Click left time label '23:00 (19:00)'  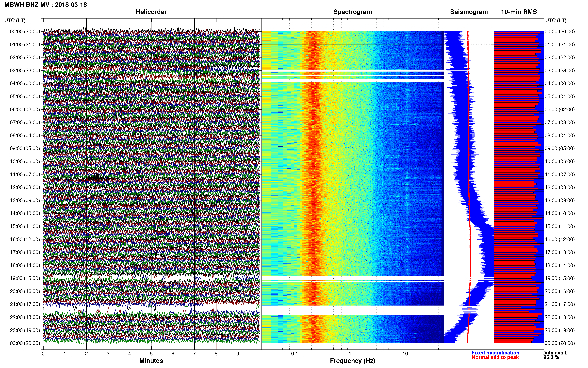25,330
